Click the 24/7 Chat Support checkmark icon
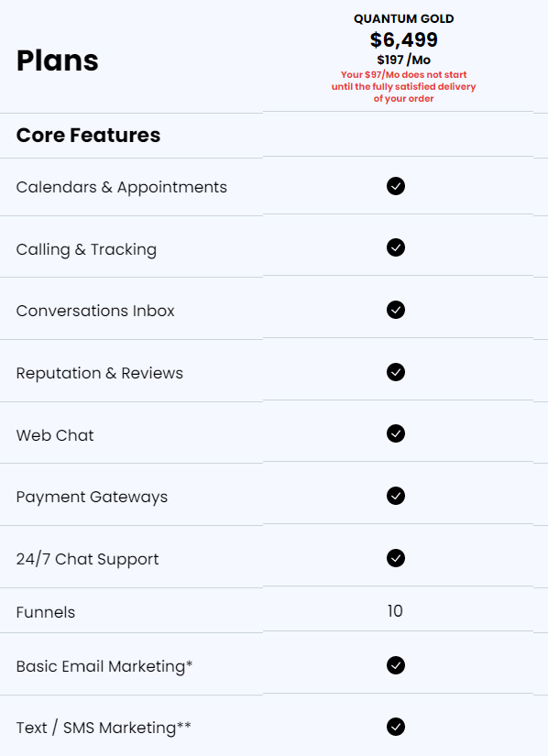Screen dimensions: 548x756 [396, 558]
